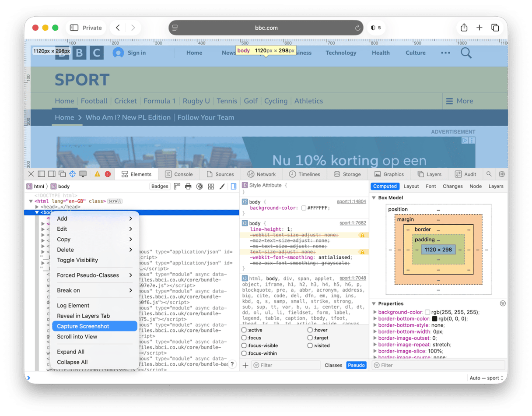This screenshot has width=532, height=416.
Task: Click the Football link on BBC Sport
Action: (x=94, y=101)
